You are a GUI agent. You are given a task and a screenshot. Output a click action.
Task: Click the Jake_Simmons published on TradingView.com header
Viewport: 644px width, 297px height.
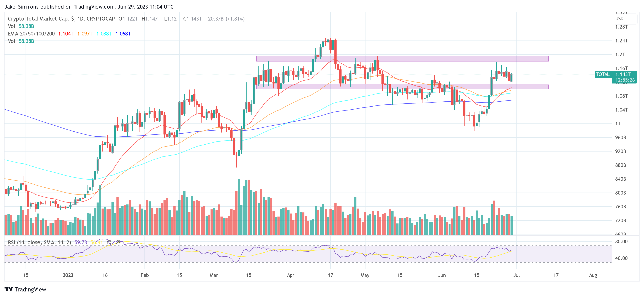point(89,7)
